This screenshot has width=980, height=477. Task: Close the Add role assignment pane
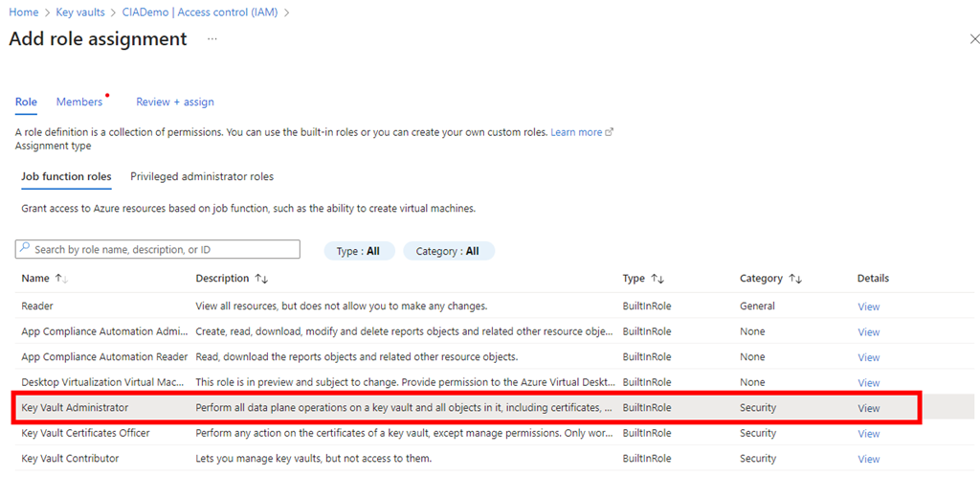click(x=974, y=39)
